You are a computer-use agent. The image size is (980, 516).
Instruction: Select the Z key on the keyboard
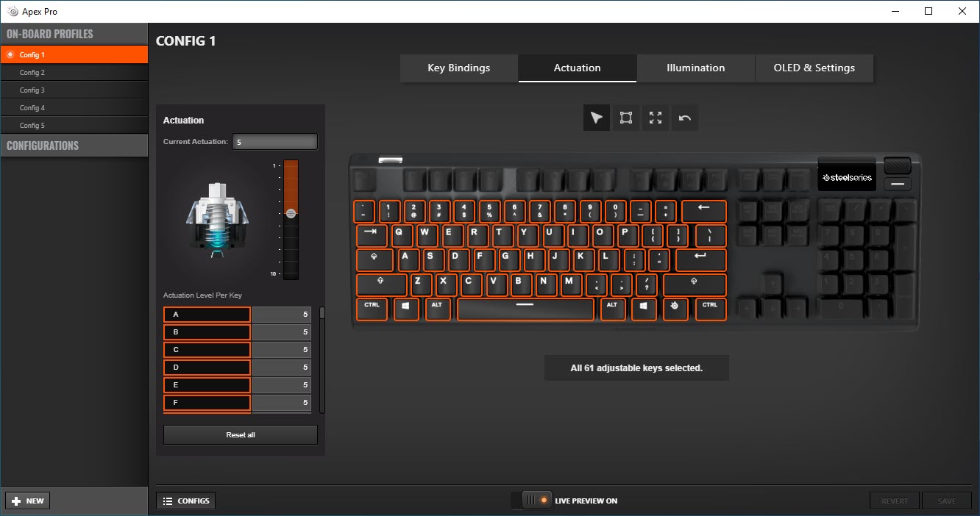coord(421,284)
